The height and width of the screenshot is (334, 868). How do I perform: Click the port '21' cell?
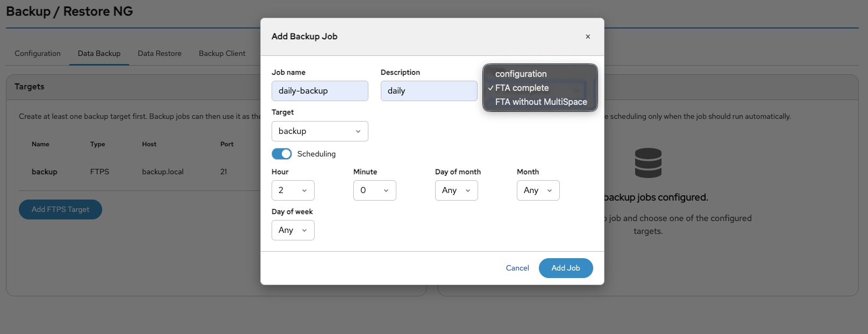pos(224,172)
